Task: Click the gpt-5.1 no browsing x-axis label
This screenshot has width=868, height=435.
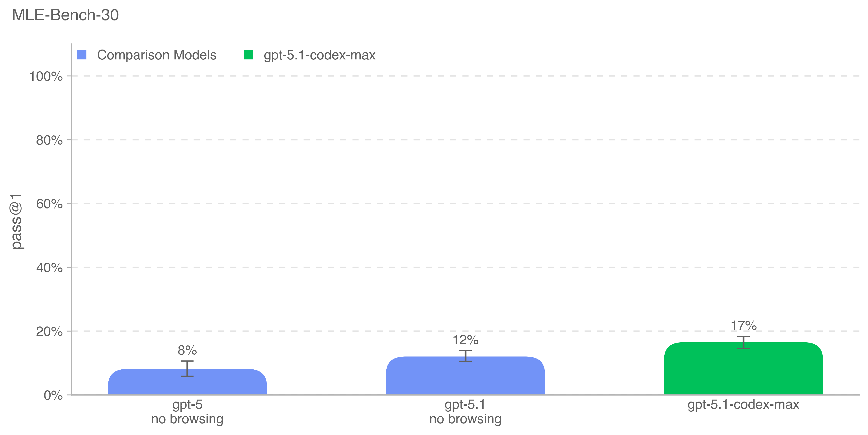Action: (465, 412)
